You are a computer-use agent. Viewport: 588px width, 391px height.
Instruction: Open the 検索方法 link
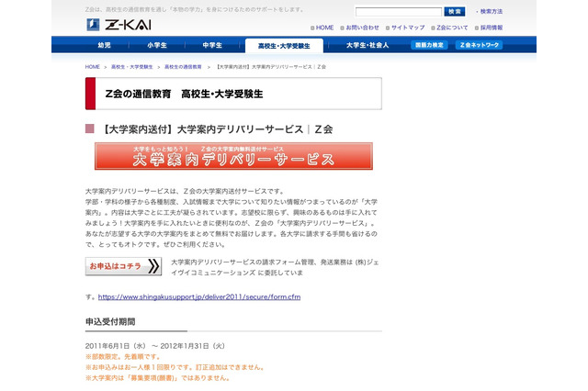[x=492, y=12]
